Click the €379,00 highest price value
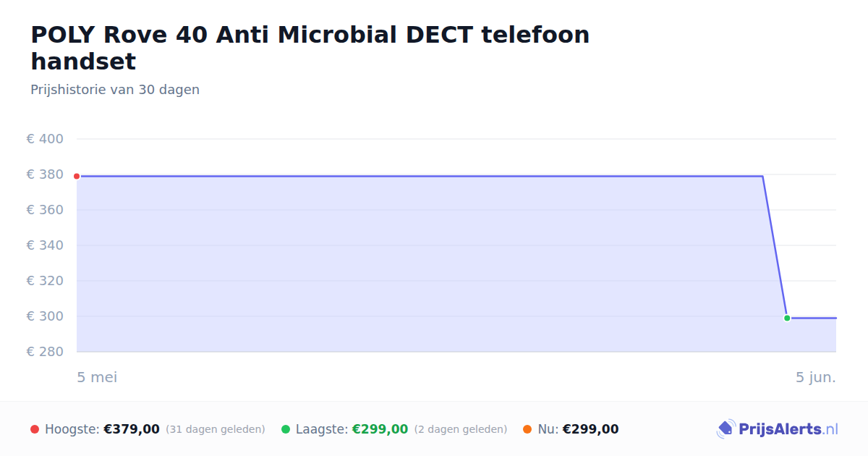 tap(132, 429)
